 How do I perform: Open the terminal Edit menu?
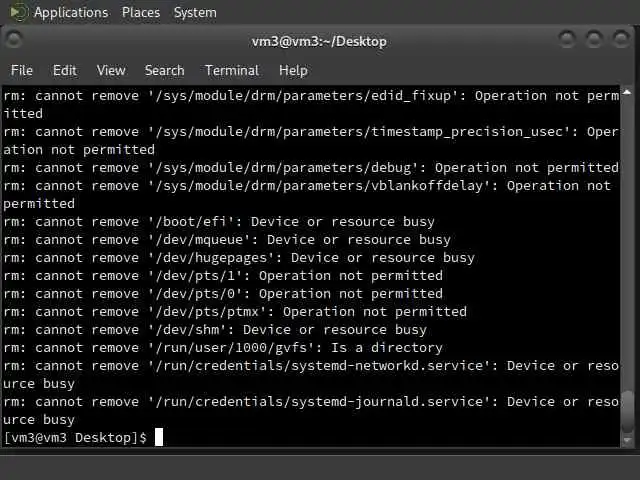[x=65, y=70]
